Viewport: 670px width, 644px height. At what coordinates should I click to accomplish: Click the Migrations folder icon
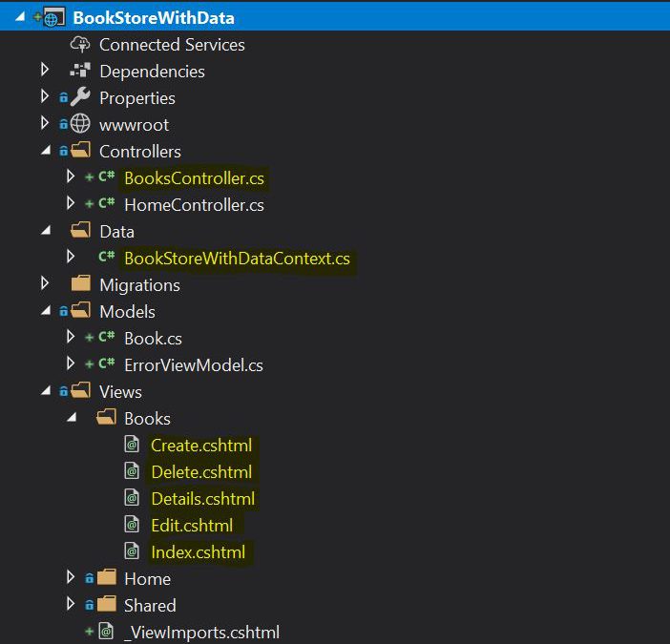click(80, 284)
